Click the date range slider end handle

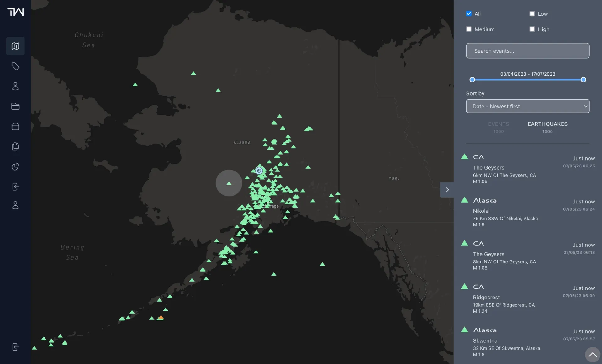583,80
